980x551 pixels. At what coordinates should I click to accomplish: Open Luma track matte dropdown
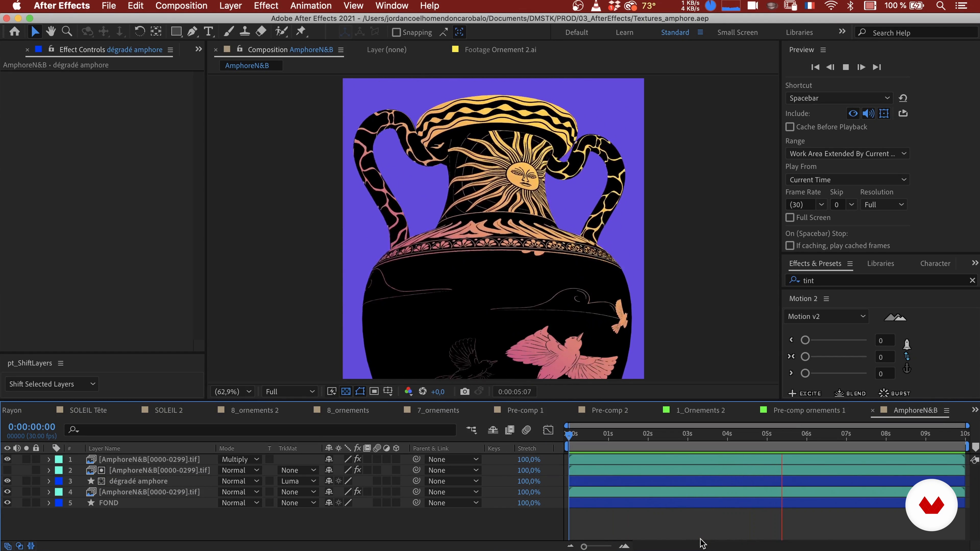tap(298, 481)
